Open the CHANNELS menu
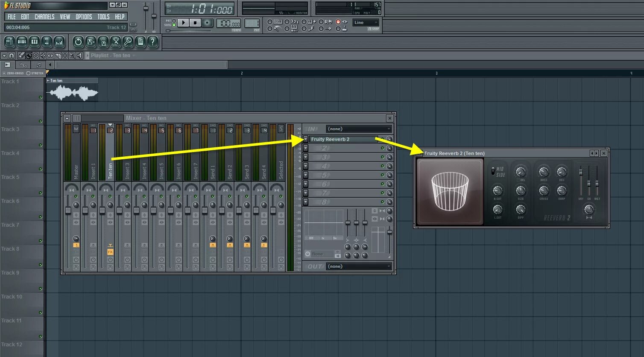The height and width of the screenshot is (357, 644). (x=44, y=17)
